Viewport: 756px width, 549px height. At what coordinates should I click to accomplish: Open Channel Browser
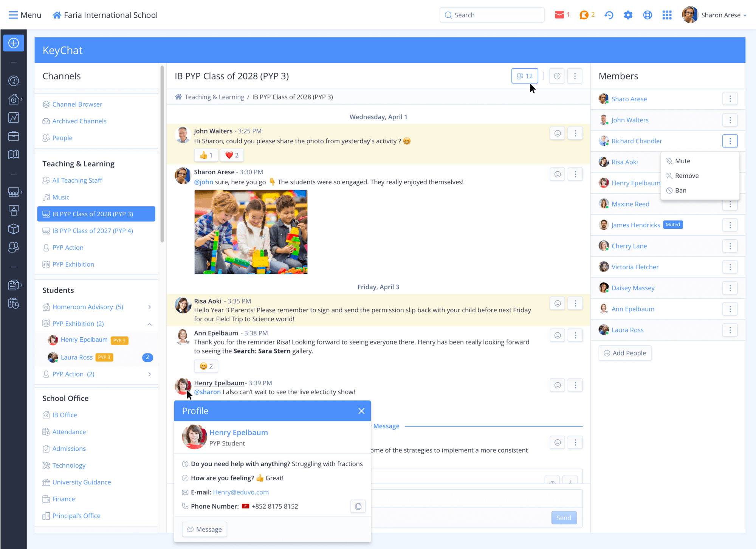(x=77, y=104)
